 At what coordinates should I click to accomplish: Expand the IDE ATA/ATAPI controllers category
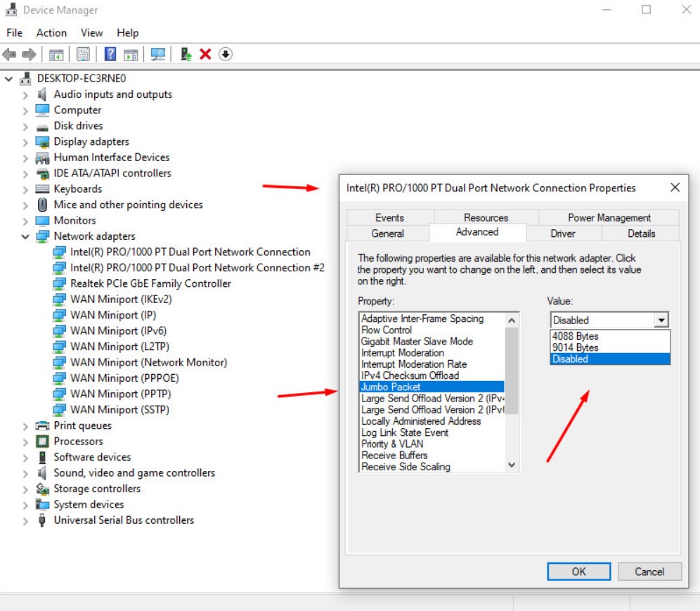pos(25,174)
